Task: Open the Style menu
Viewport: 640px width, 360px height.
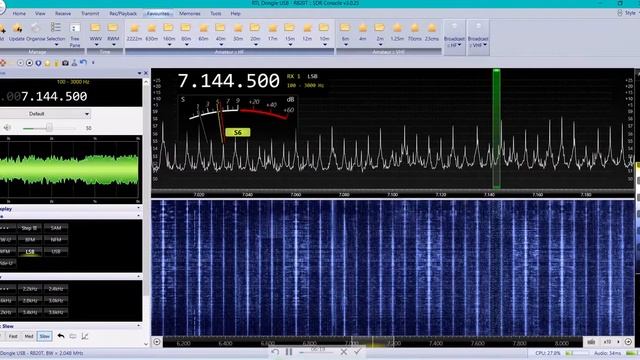Action: (629, 13)
